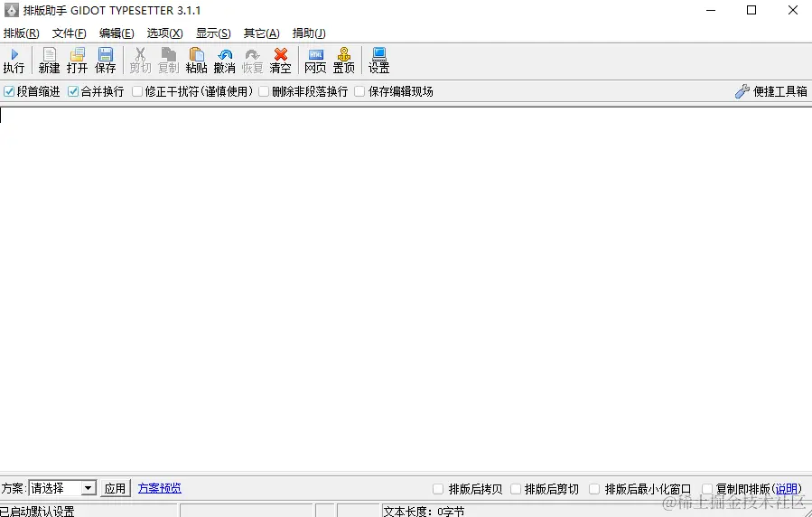The height and width of the screenshot is (517, 812).
Task: Click the 应用 apply button
Action: coord(115,488)
